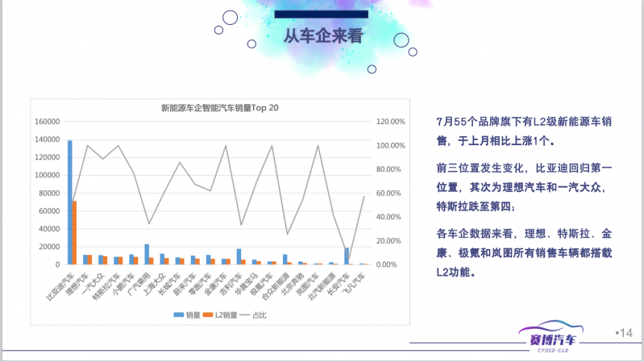Click the left axis value 100000
This screenshot has height=362, width=644.
click(48, 176)
